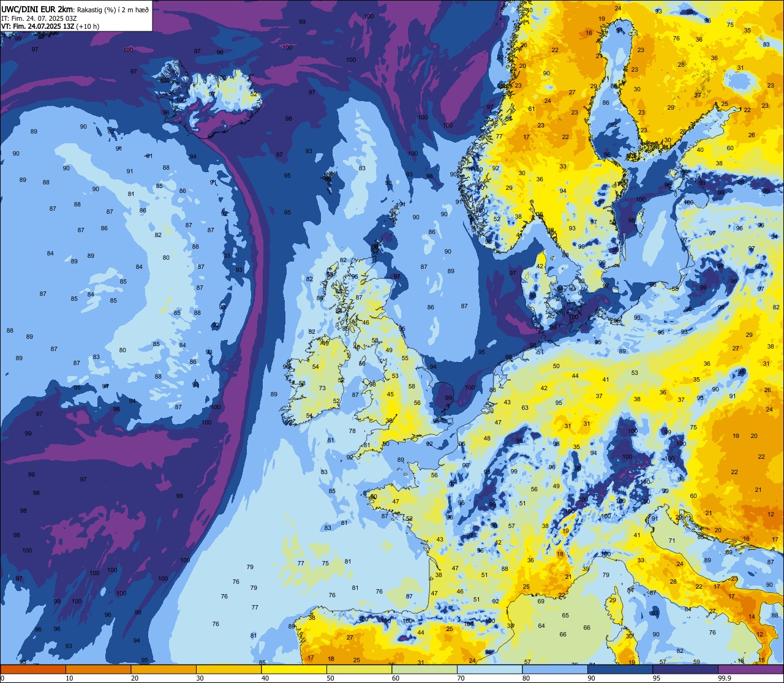Click the light blue 80–90 legend swatch

(x=554, y=670)
